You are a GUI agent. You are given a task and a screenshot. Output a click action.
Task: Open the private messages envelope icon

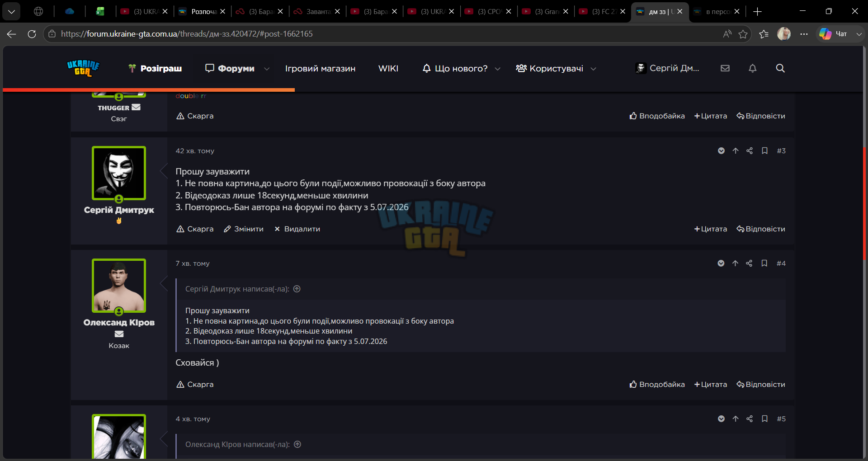(x=725, y=68)
